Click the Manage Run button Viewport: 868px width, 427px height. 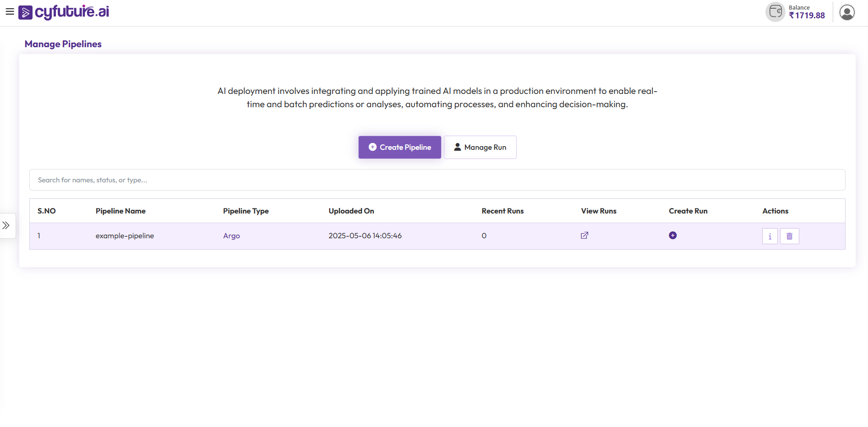pyautogui.click(x=480, y=147)
